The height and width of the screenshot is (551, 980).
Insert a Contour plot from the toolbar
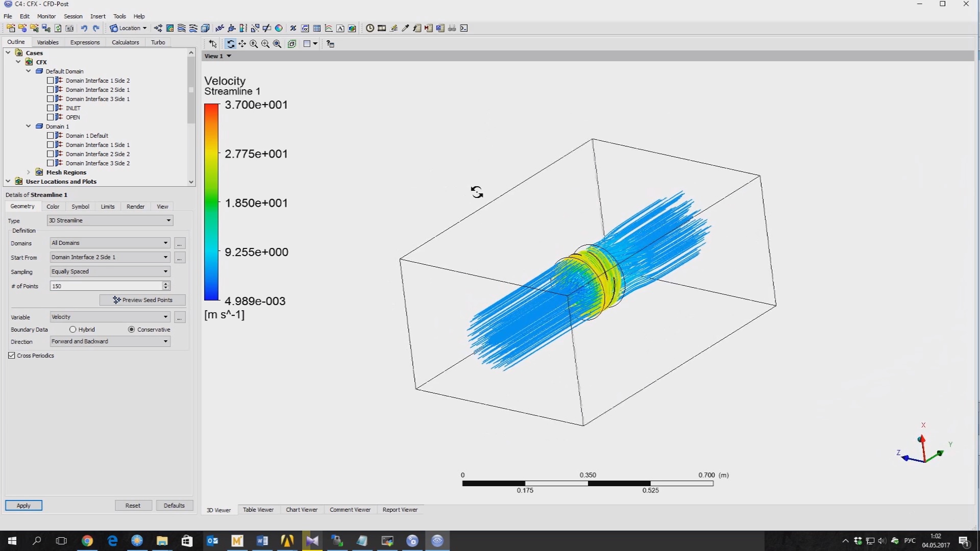click(x=170, y=28)
